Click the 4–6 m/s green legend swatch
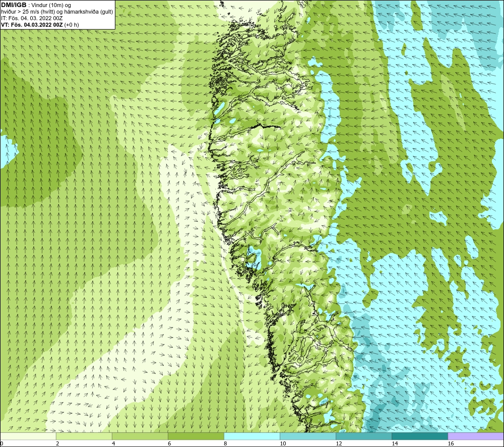This screenshot has height=447, width=504. pyautogui.click(x=140, y=436)
